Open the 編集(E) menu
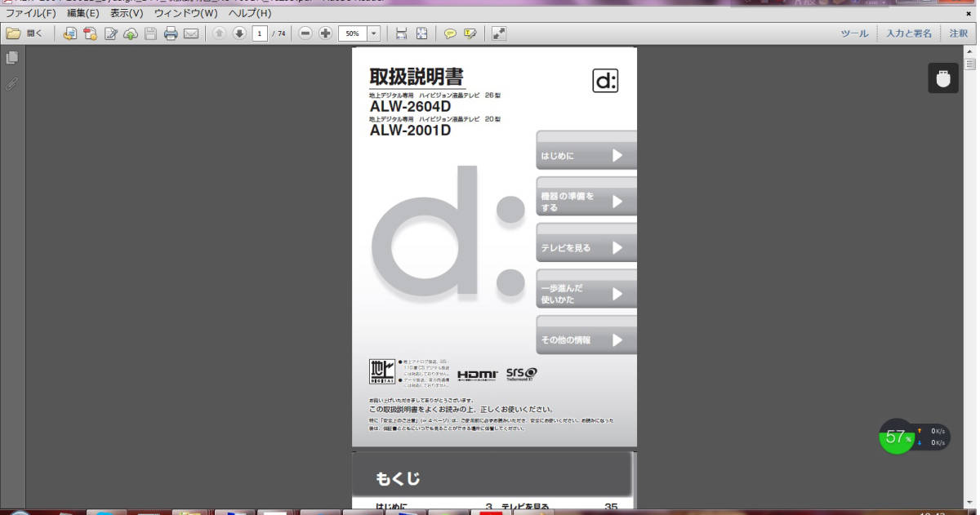The height and width of the screenshot is (515, 980). click(x=82, y=13)
